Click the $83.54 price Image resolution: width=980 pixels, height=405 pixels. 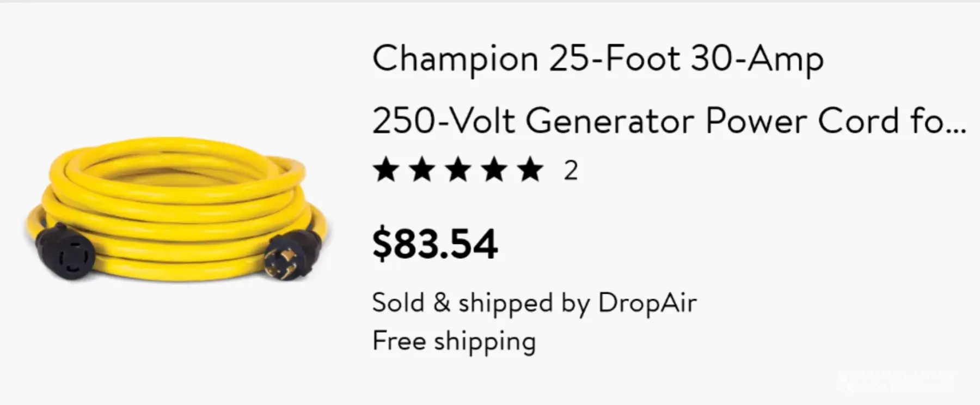434,244
